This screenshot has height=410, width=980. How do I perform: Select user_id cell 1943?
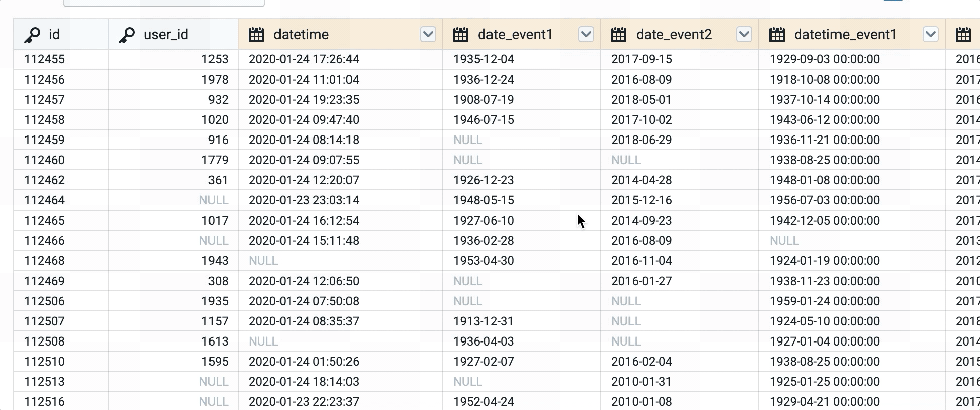pyautogui.click(x=173, y=261)
